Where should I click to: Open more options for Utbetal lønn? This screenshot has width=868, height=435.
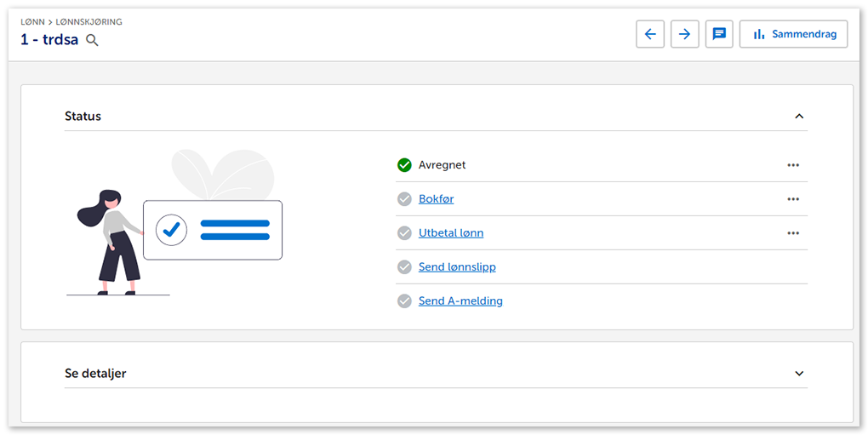[793, 233]
